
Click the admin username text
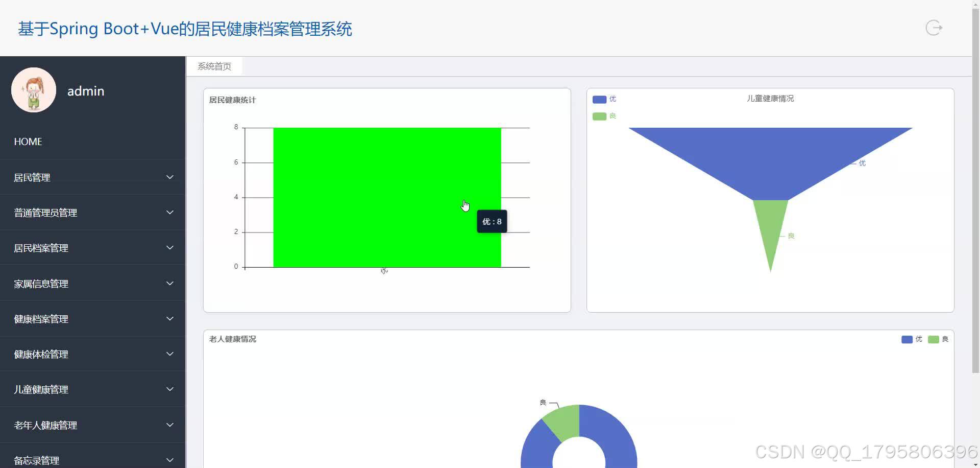click(x=86, y=91)
